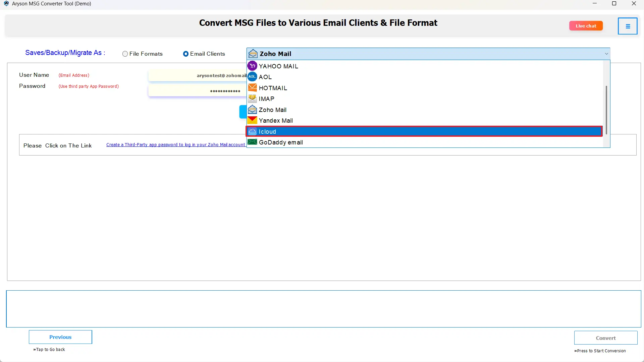
Task: Click the GoDaddy email green icon
Action: coord(252,142)
